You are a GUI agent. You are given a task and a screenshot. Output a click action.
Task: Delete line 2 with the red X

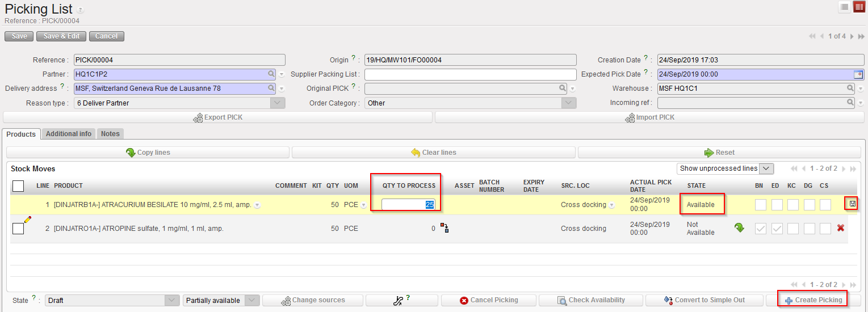[841, 228]
